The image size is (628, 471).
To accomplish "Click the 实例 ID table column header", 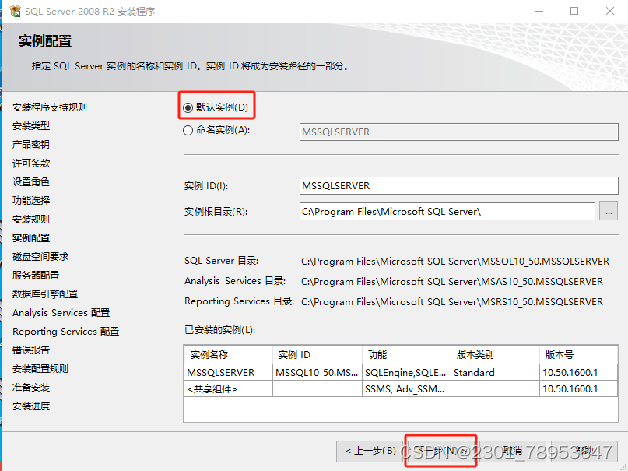I will click(x=317, y=354).
